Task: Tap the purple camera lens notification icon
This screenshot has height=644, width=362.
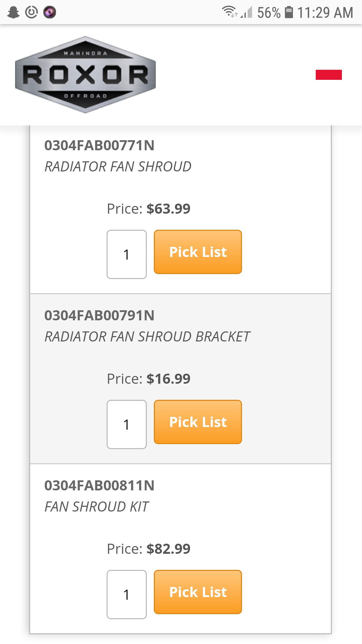Action: coord(50,12)
